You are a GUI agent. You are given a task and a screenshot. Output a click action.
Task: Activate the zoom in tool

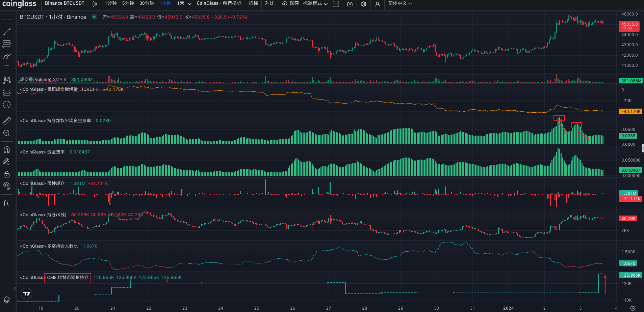tap(7, 133)
